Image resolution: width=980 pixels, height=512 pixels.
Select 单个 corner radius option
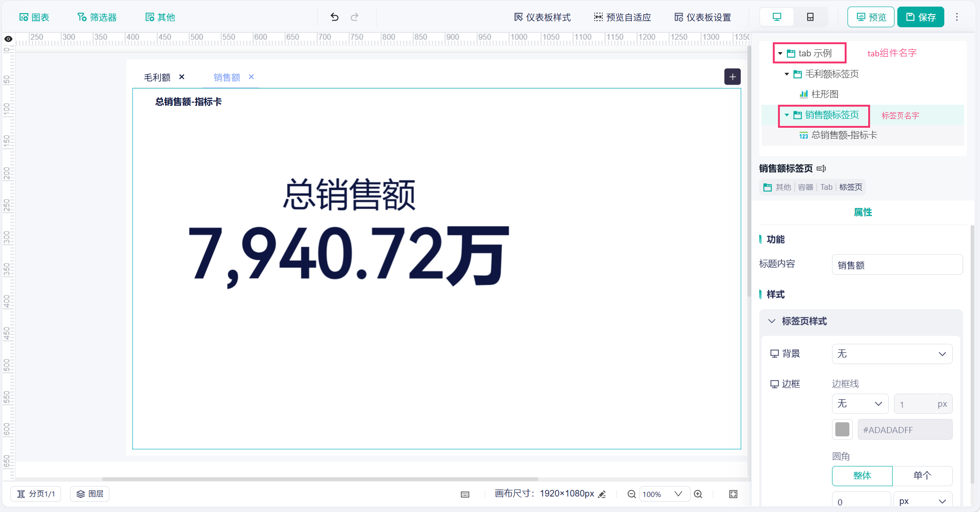(922, 475)
